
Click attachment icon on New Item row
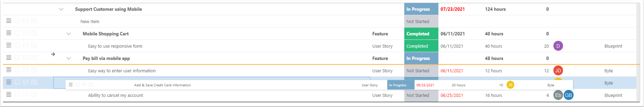point(17,21)
